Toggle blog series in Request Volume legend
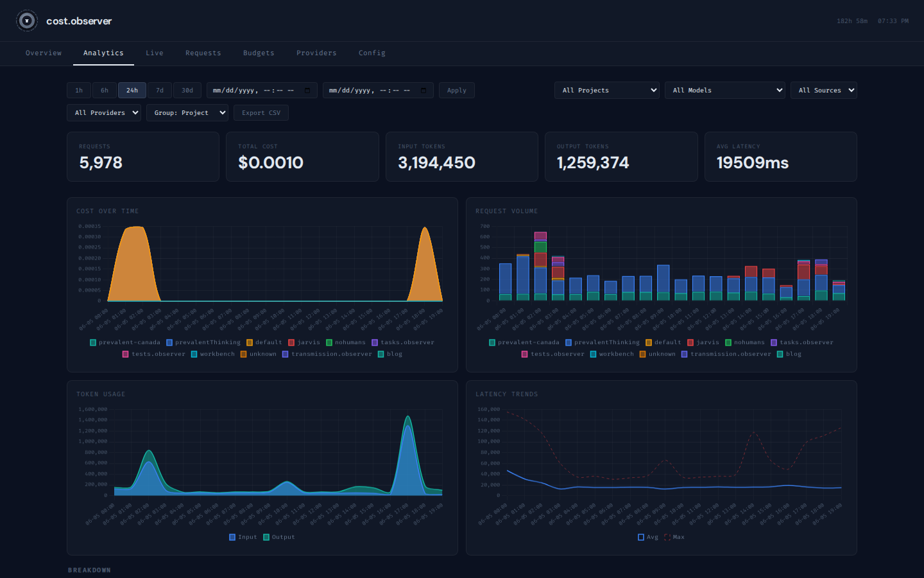924x578 pixels. pyautogui.click(x=789, y=354)
